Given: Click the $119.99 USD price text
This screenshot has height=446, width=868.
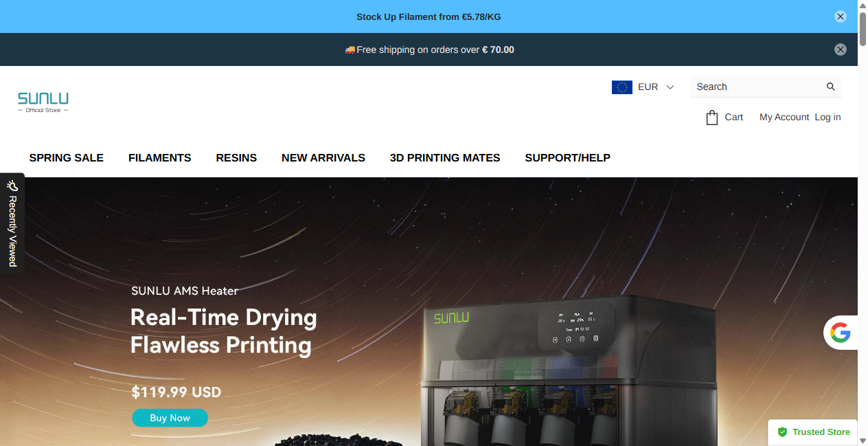Looking at the screenshot, I should [x=176, y=392].
